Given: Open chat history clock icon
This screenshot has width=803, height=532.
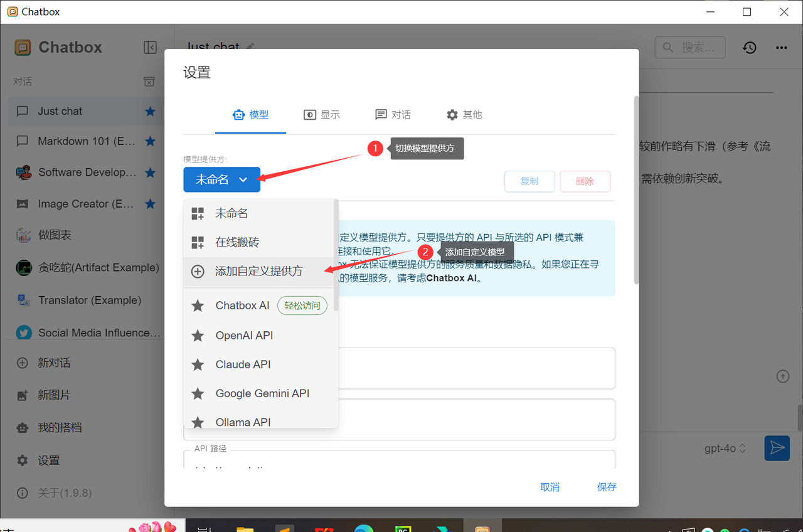Looking at the screenshot, I should pos(750,48).
